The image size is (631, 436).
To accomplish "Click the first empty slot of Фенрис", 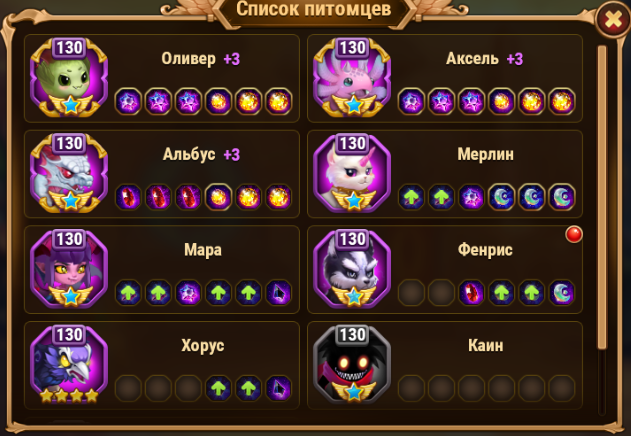I will (x=411, y=293).
